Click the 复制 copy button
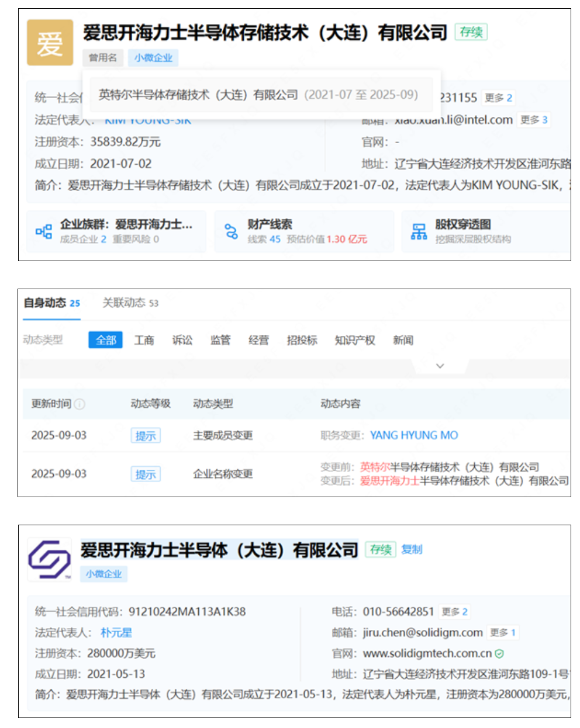 (412, 549)
